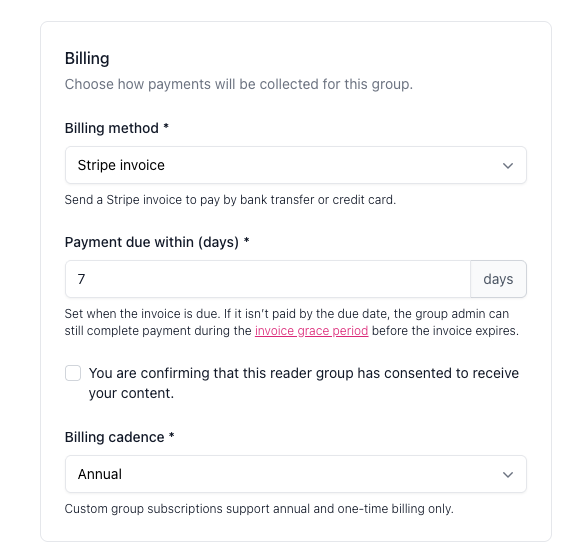Click the 'Choose how payments will be collected' description
This screenshot has width=577, height=553.
[239, 84]
